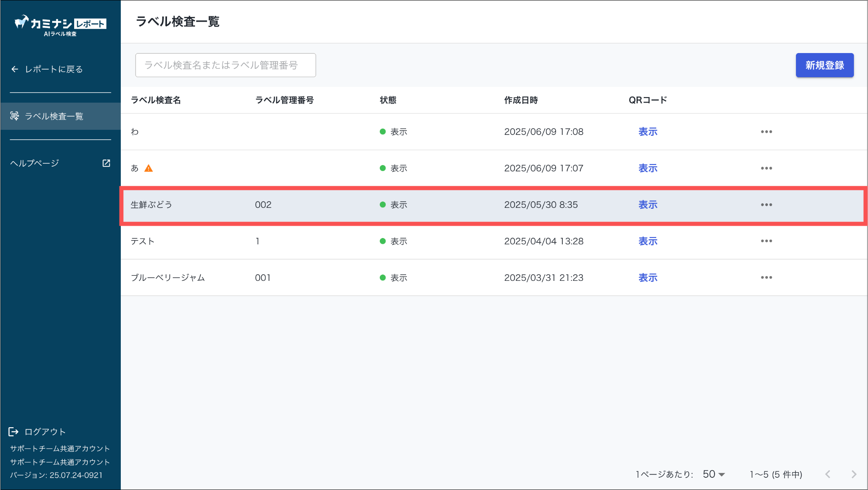Open three-dot menu for ブルーベリージャム row
868x490 pixels.
[766, 278]
